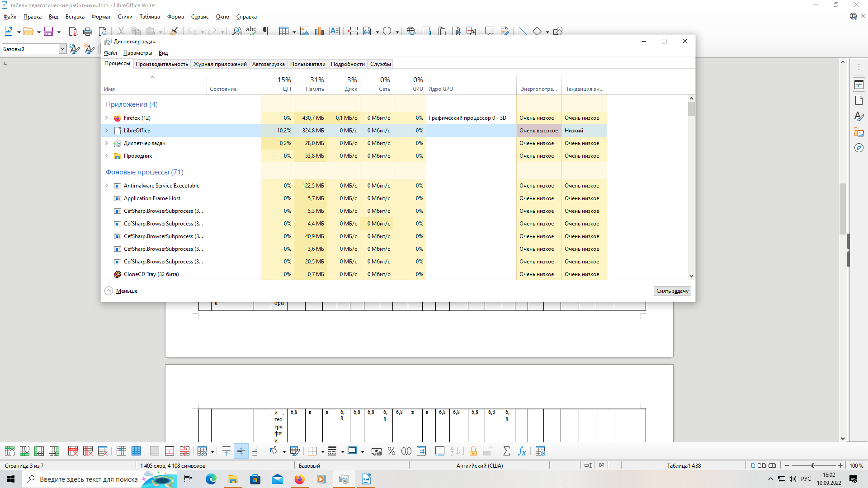This screenshot has height=488, width=868.
Task: Click the insert chart icon
Action: [x=320, y=31]
